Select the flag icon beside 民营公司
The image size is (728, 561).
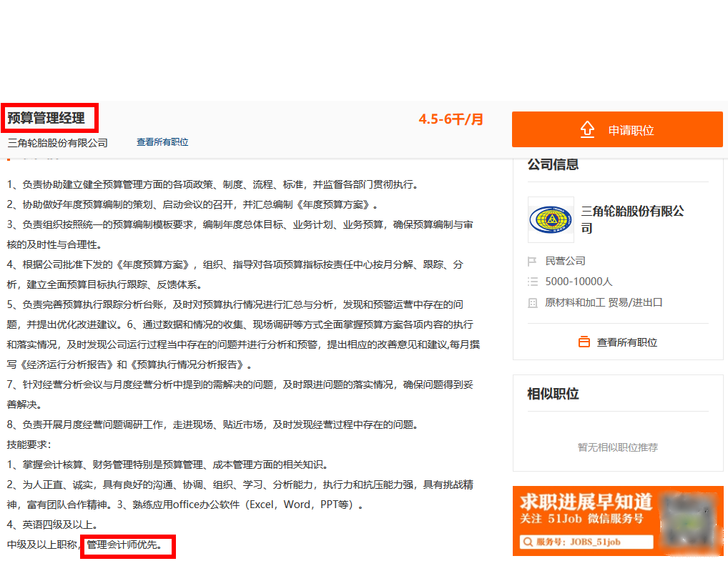pos(532,263)
